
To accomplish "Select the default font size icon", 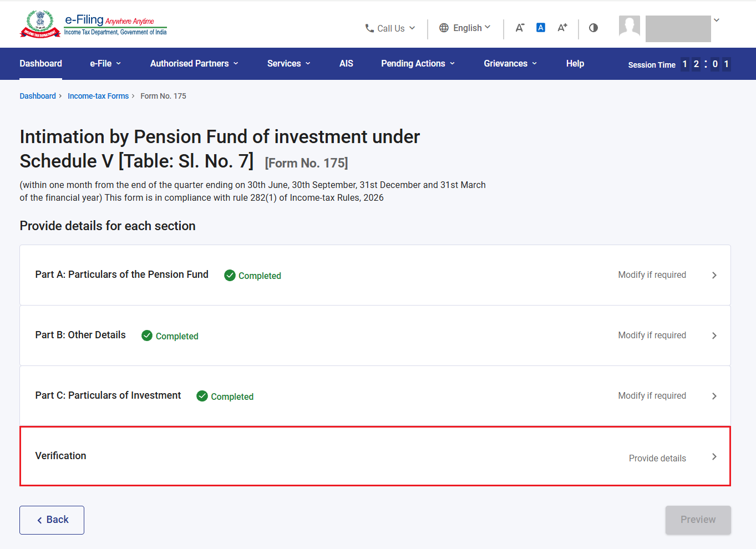I will (x=541, y=28).
